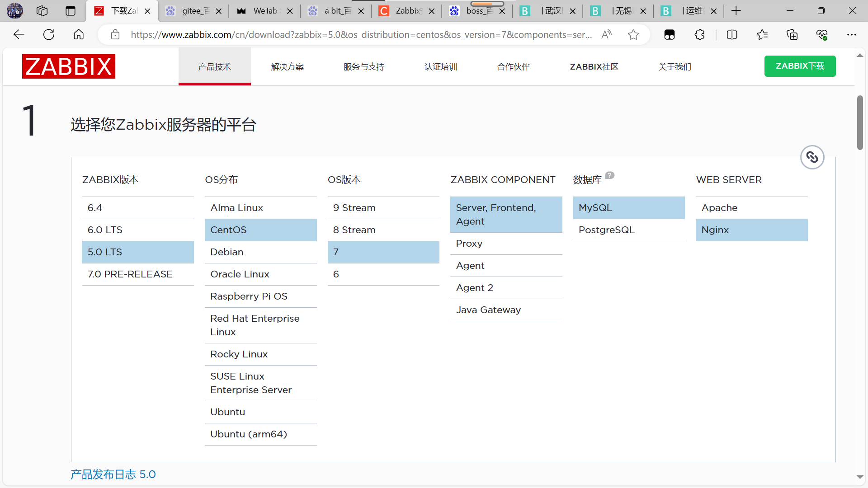This screenshot has height=488, width=868.
Task: Click the split screen icon in the toolbar
Action: point(732,34)
